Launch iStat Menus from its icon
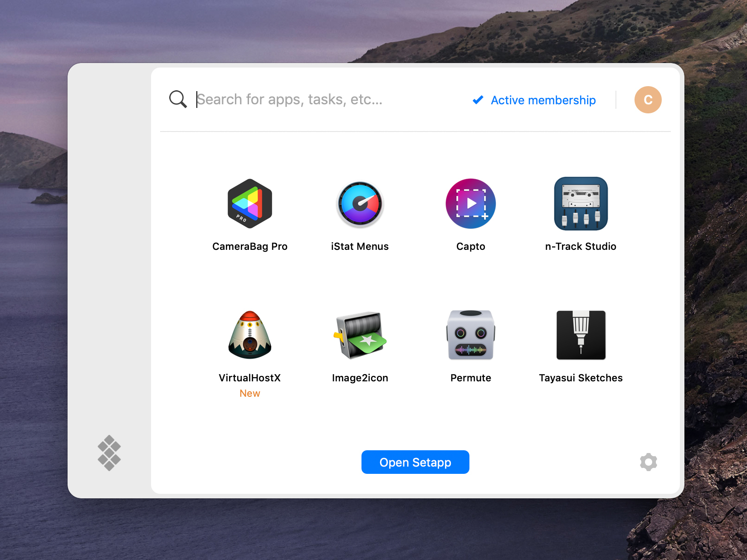 360,204
